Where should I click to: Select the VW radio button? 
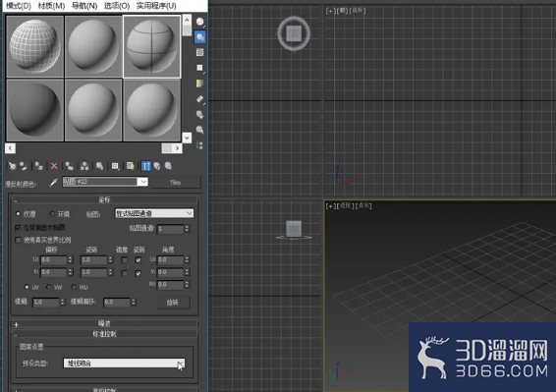[x=48, y=287]
